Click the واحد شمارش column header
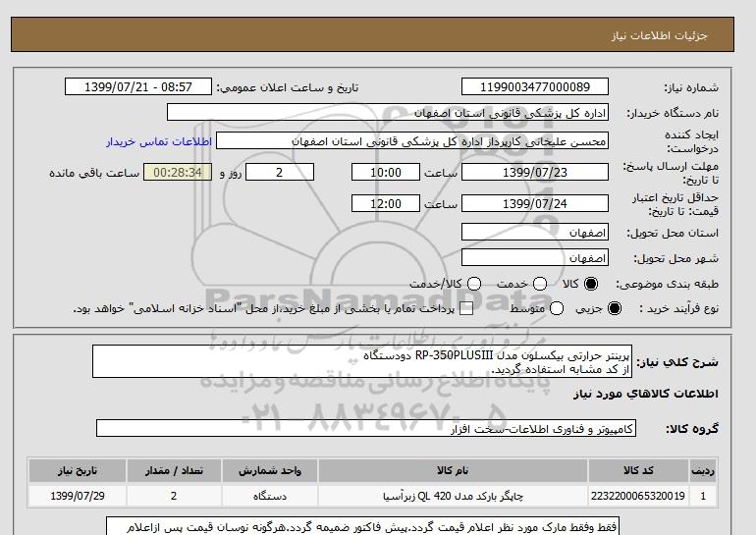Image resolution: width=756 pixels, height=535 pixels. click(270, 470)
